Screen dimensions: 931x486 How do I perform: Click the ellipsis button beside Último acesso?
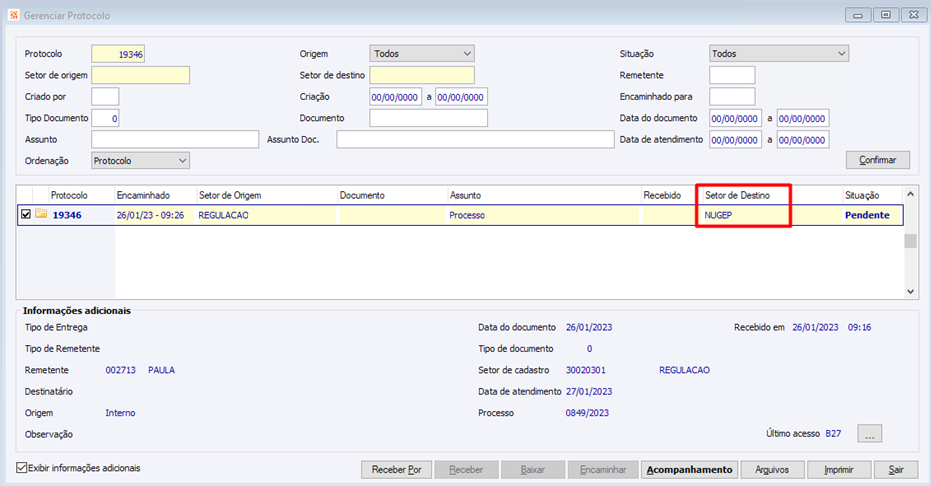pyautogui.click(x=869, y=434)
